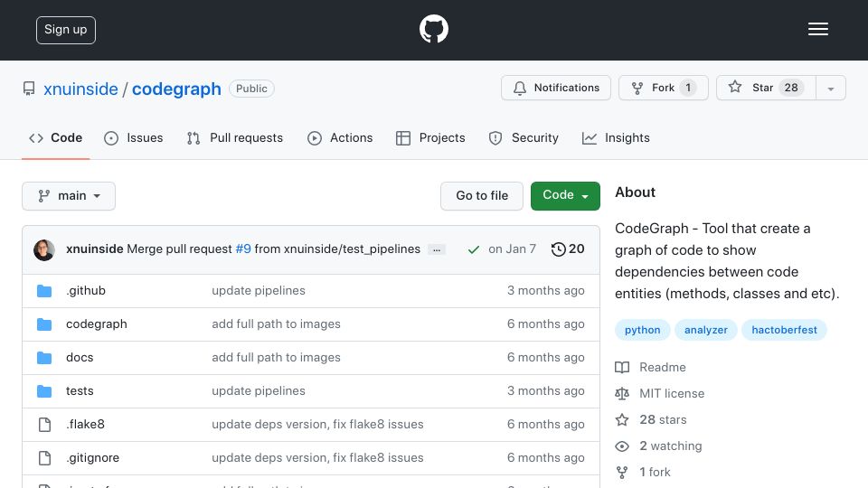The height and width of the screenshot is (488, 868).
Task: Open pull request #9 link
Action: [243, 249]
